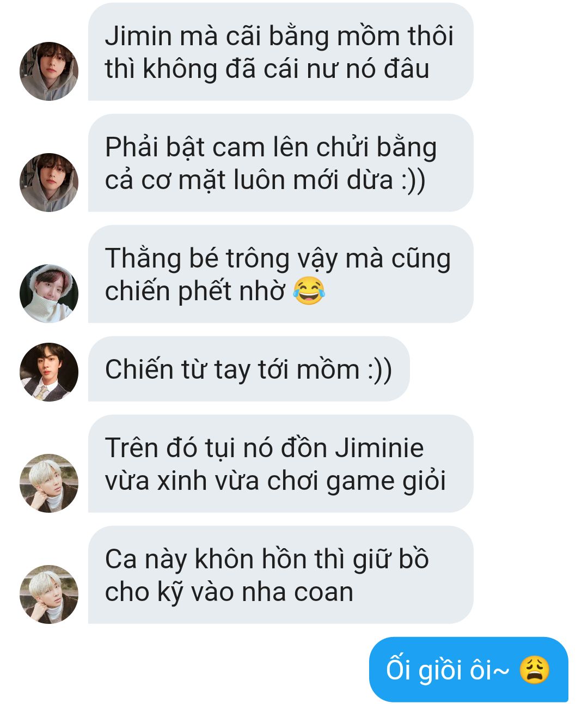Click the word "Jimin" in first message
Screen dimensions: 588x704
138,36
